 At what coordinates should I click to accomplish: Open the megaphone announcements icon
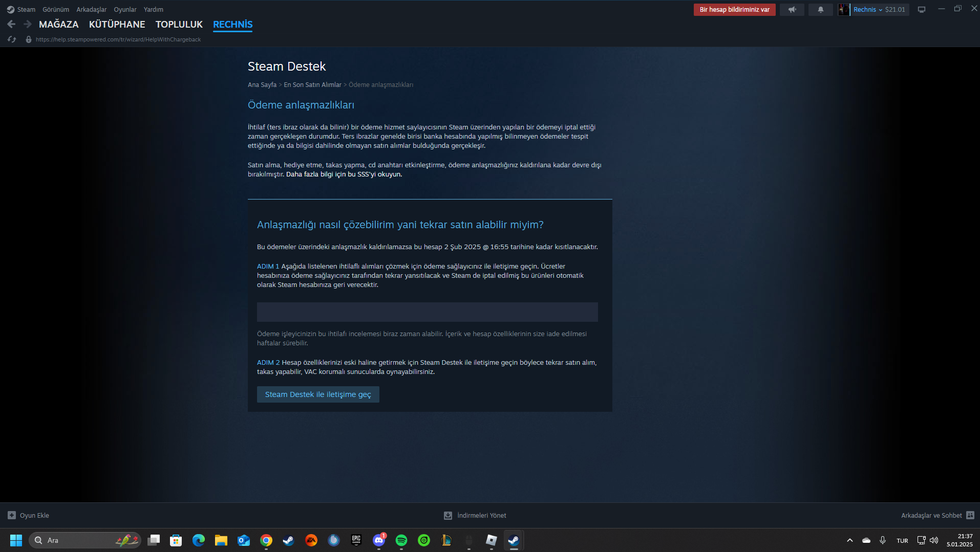click(x=792, y=10)
